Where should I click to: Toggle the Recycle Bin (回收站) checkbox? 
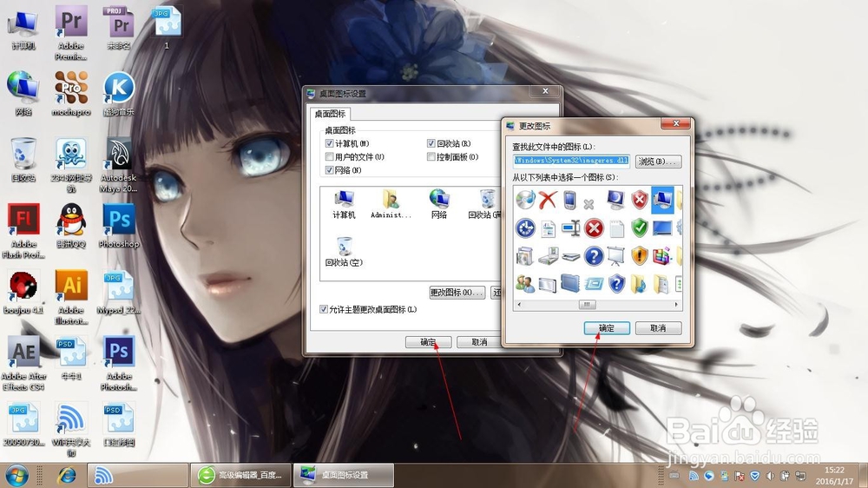point(431,143)
